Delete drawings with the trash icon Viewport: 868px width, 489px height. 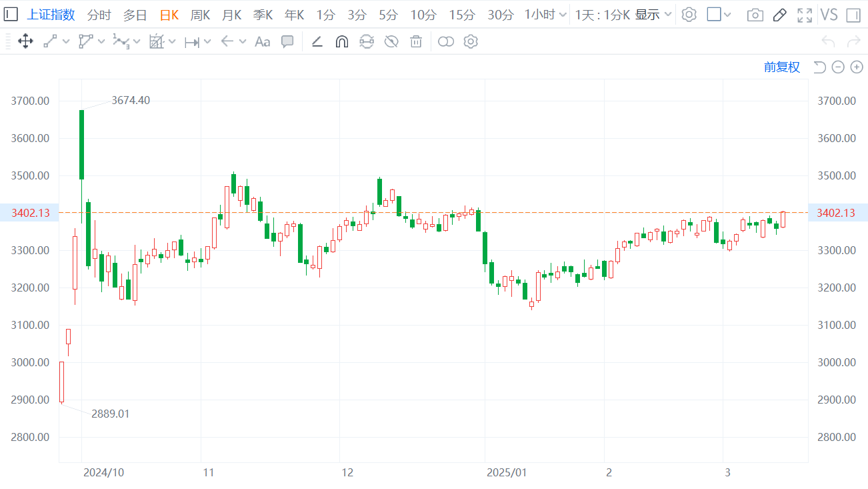416,42
